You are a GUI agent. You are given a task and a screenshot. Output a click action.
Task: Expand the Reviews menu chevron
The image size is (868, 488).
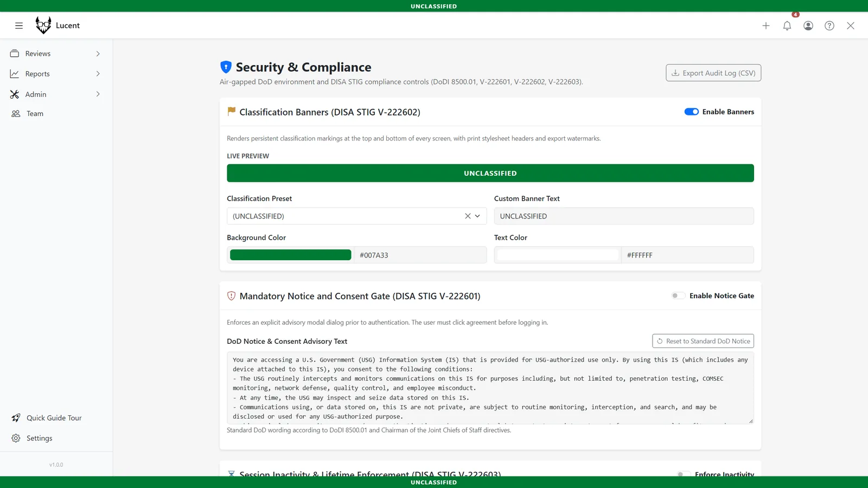[x=98, y=54]
